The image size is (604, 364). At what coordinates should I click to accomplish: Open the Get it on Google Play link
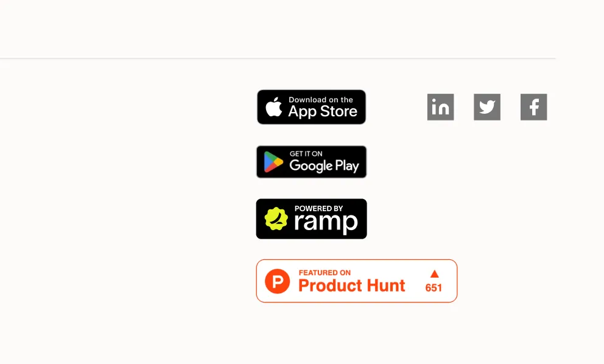(x=311, y=161)
